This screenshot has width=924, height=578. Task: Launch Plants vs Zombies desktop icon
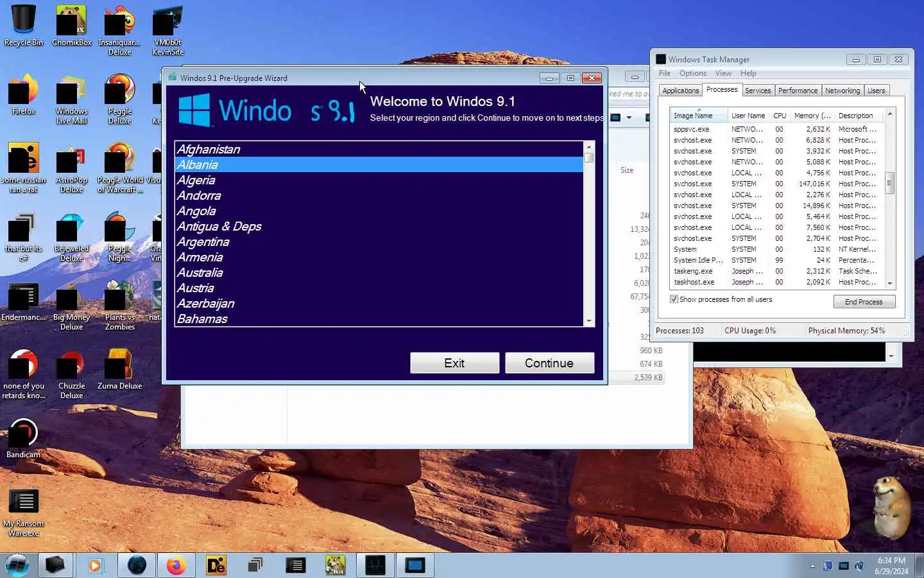pos(119,305)
